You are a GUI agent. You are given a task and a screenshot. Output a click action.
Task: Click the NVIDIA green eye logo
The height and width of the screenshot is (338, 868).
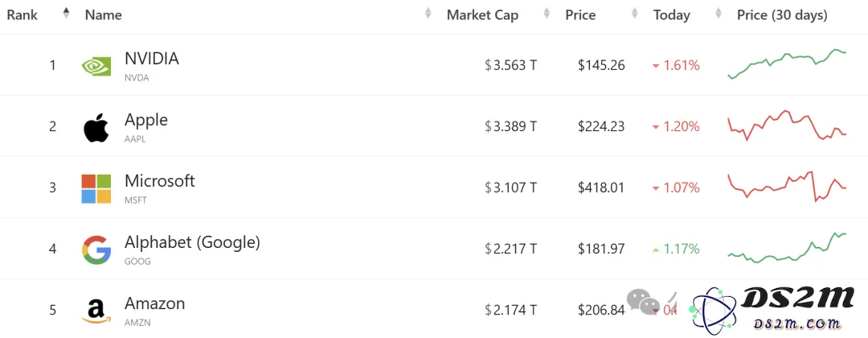pyautogui.click(x=96, y=67)
